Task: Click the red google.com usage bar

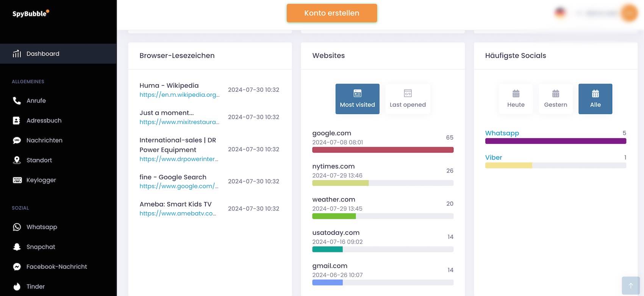Action: click(x=383, y=150)
